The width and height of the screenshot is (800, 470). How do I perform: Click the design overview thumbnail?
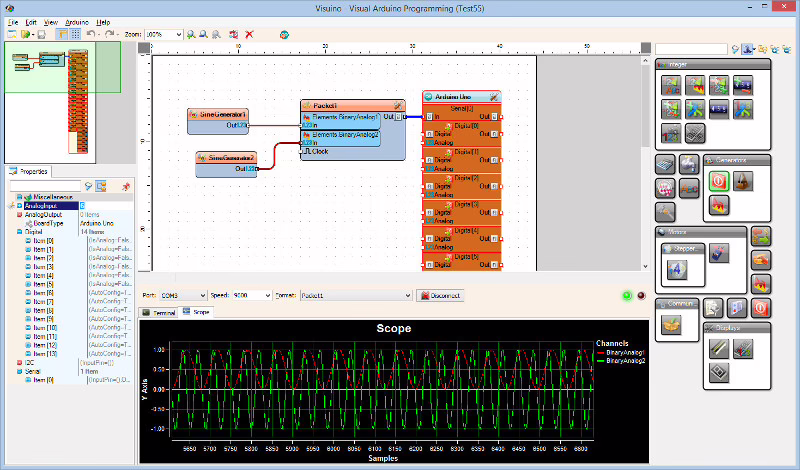(x=50, y=100)
